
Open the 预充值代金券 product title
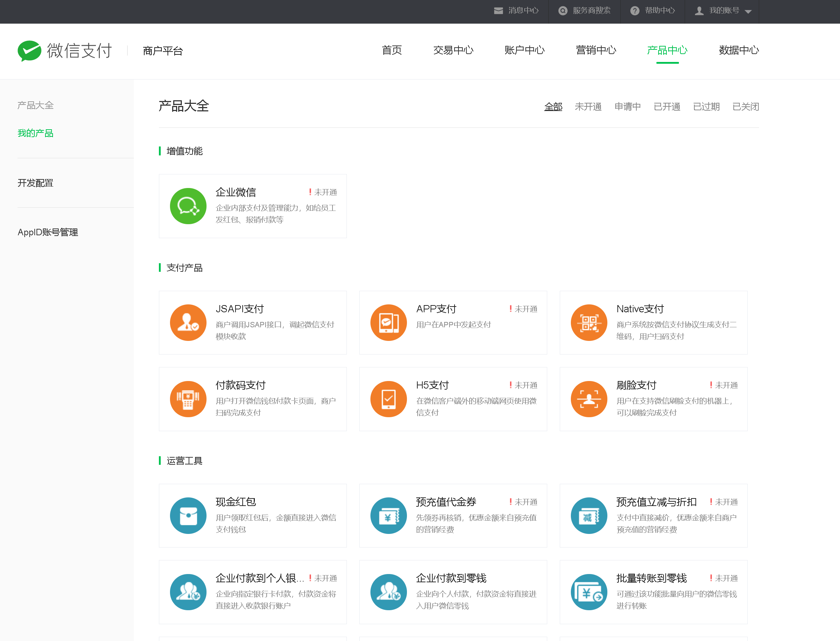point(446,502)
